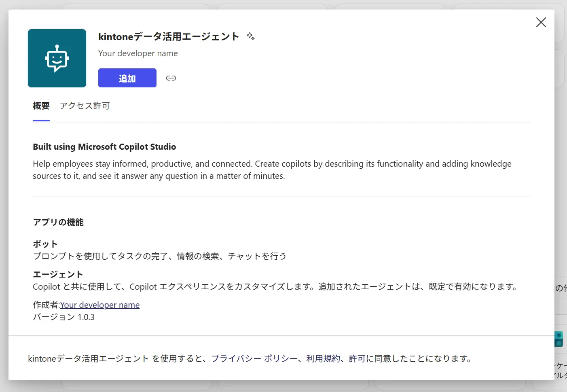Click the アプリの機能 section heading
Image resolution: width=567 pixels, height=392 pixels.
point(58,222)
